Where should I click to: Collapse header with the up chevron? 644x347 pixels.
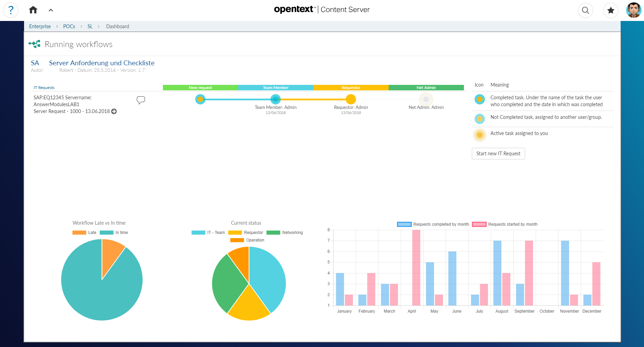tap(51, 10)
